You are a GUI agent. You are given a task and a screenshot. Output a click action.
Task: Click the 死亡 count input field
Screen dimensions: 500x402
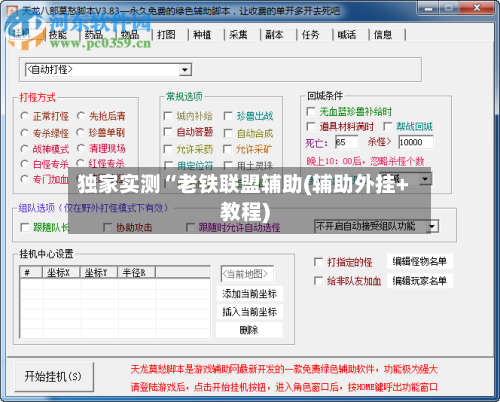[347, 142]
